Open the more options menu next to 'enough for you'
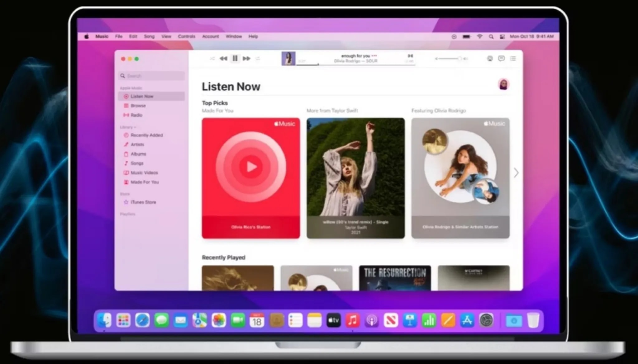The height and width of the screenshot is (364, 638). pos(374,56)
